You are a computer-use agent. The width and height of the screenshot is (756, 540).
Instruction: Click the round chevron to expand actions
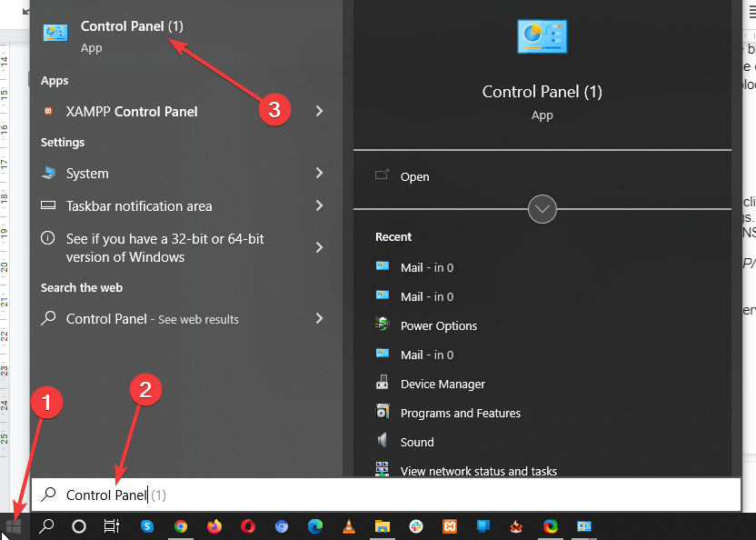point(542,209)
